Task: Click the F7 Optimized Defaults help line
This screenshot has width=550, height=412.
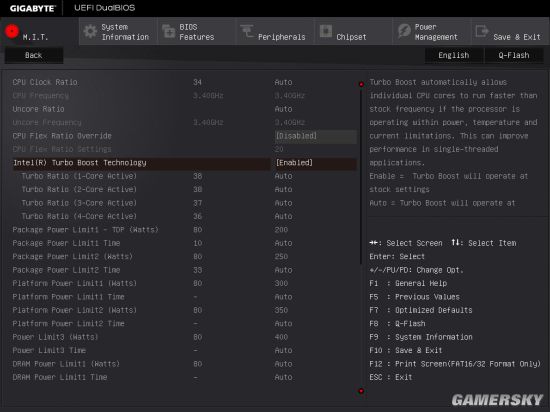Action: (x=421, y=310)
